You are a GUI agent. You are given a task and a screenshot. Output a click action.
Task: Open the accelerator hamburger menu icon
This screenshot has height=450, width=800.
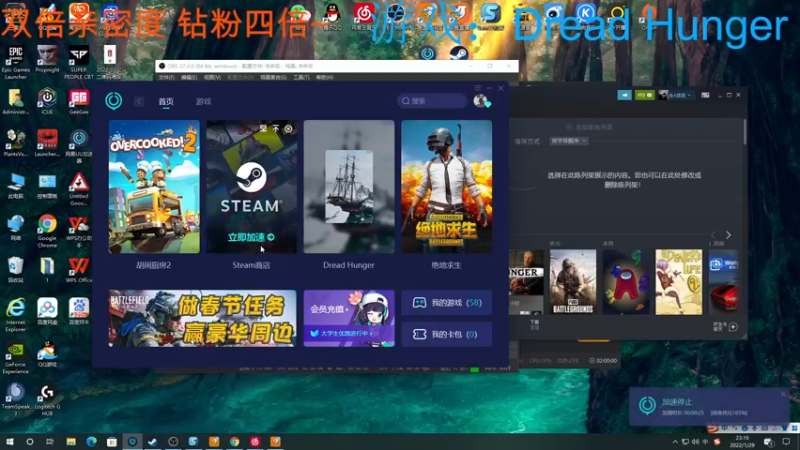pyautogui.click(x=478, y=88)
